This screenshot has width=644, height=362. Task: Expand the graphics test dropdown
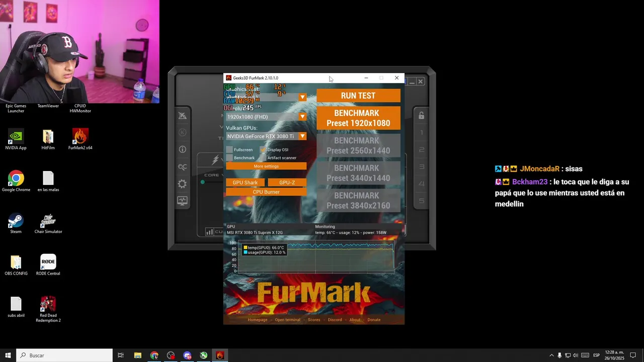tap(302, 98)
